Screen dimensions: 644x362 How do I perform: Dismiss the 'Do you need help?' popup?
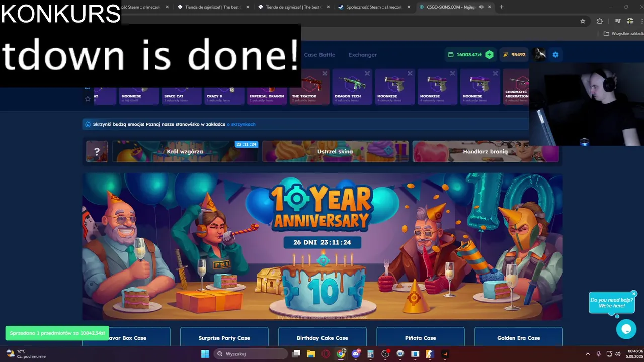coord(634,294)
